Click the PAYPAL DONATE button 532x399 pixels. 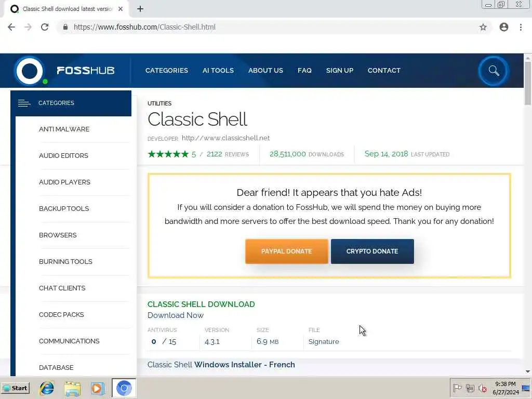(x=287, y=251)
